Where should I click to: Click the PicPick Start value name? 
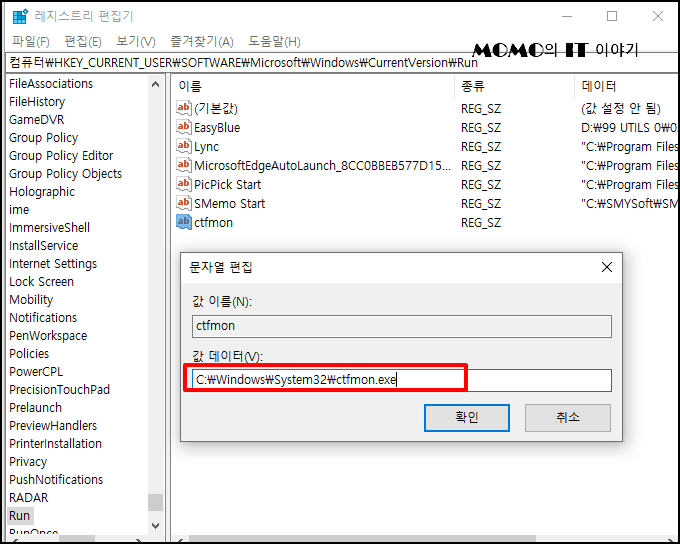click(228, 185)
